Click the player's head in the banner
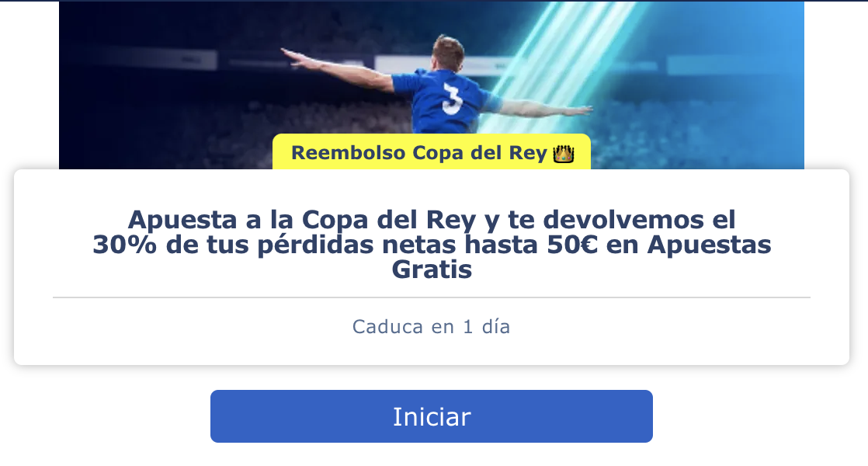 pyautogui.click(x=447, y=54)
